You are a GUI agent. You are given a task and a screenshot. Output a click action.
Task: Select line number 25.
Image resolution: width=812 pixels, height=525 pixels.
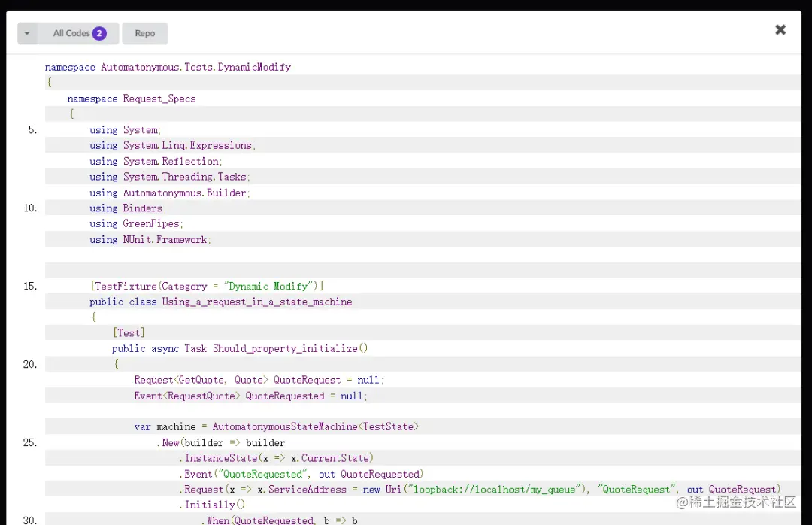[30, 442]
